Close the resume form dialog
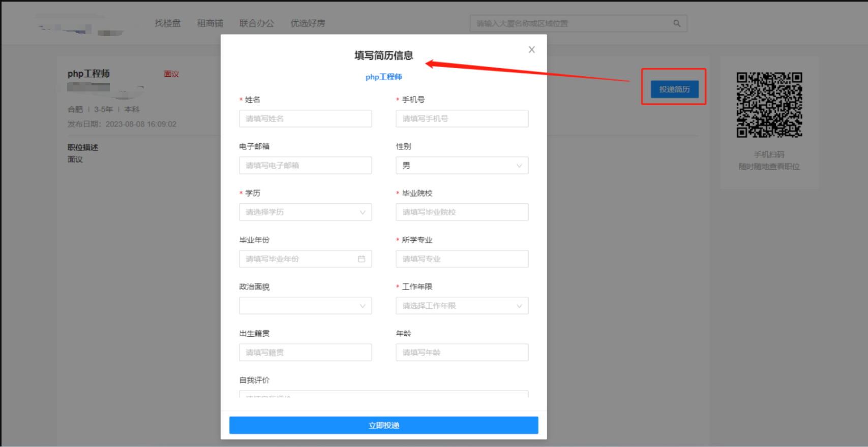868x447 pixels. (x=531, y=50)
